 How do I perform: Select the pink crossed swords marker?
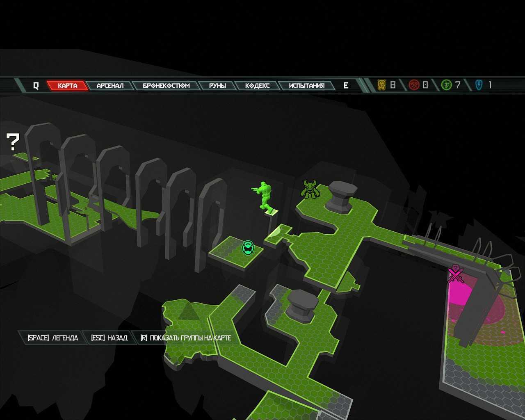click(455, 274)
